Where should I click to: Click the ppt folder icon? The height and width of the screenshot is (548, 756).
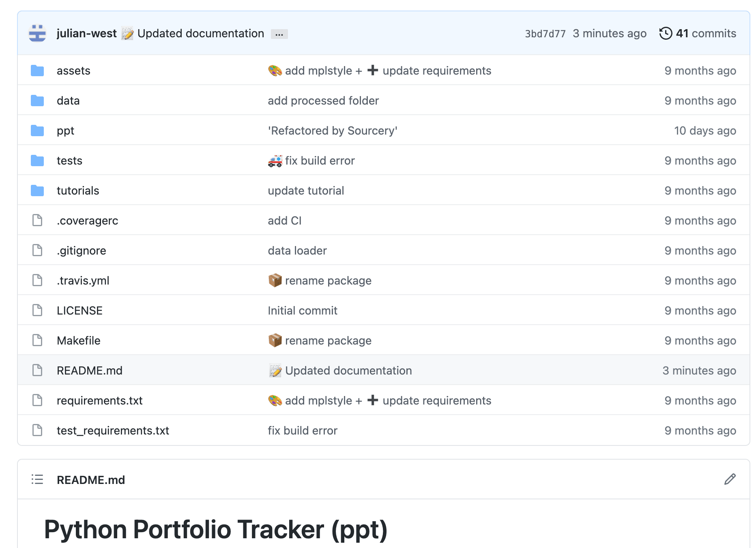click(37, 130)
